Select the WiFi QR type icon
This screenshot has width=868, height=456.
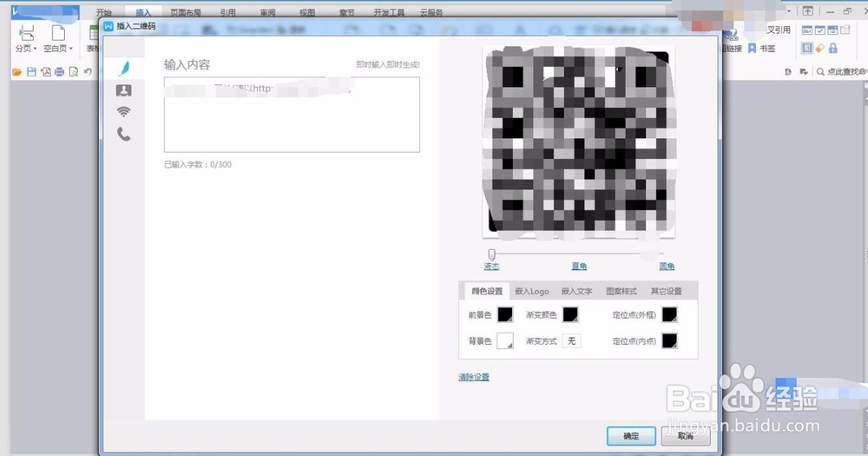[123, 112]
